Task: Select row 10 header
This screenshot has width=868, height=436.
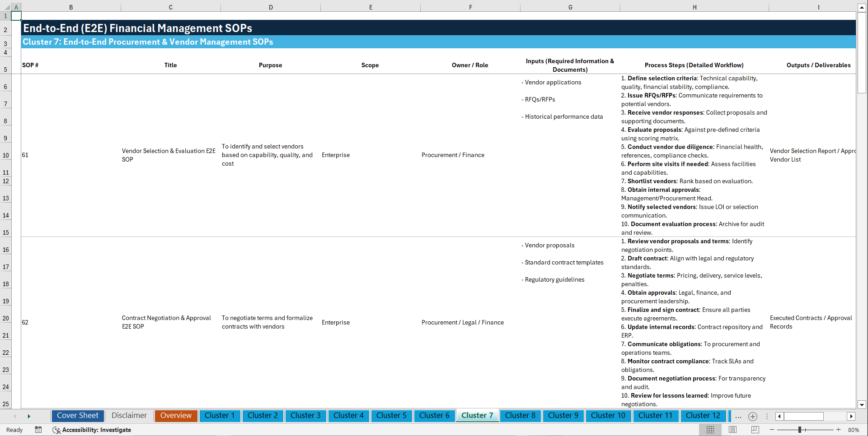Action: 6,155
